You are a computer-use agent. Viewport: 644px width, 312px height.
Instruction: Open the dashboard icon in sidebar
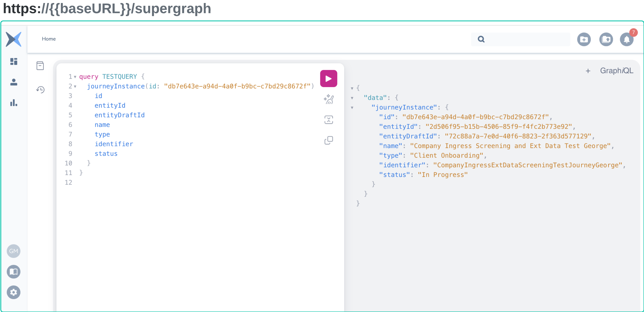click(x=14, y=62)
